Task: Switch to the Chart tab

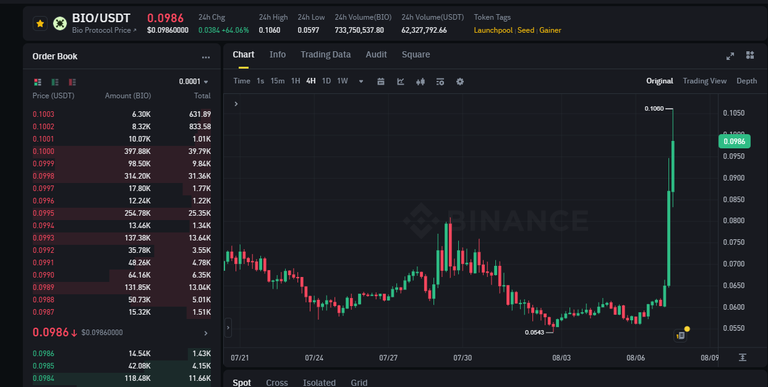Action: pos(243,55)
